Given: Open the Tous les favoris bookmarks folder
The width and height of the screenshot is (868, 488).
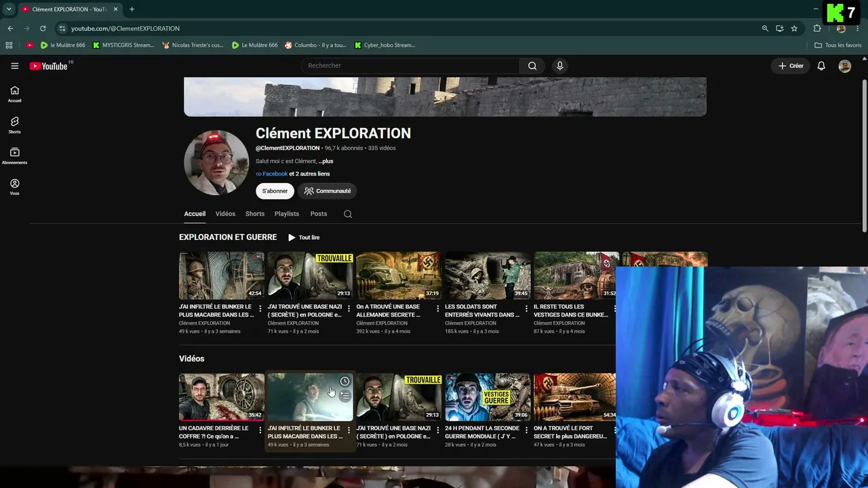Looking at the screenshot, I should click(838, 45).
